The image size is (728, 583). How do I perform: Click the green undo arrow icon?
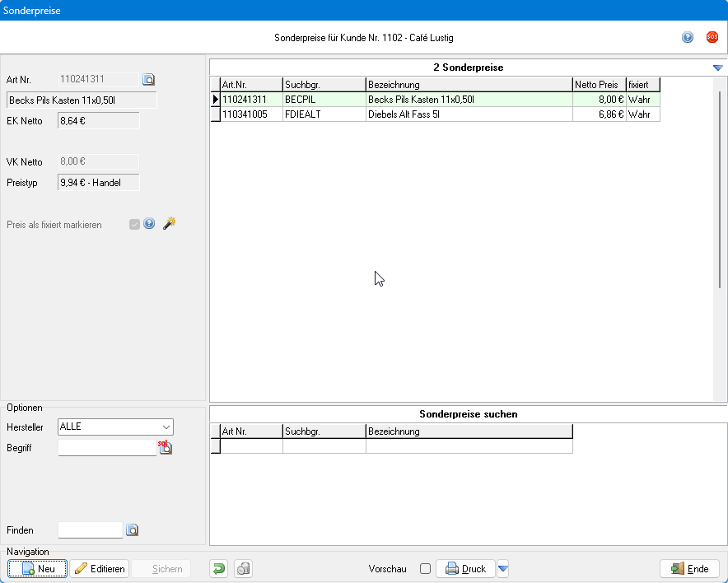(218, 568)
